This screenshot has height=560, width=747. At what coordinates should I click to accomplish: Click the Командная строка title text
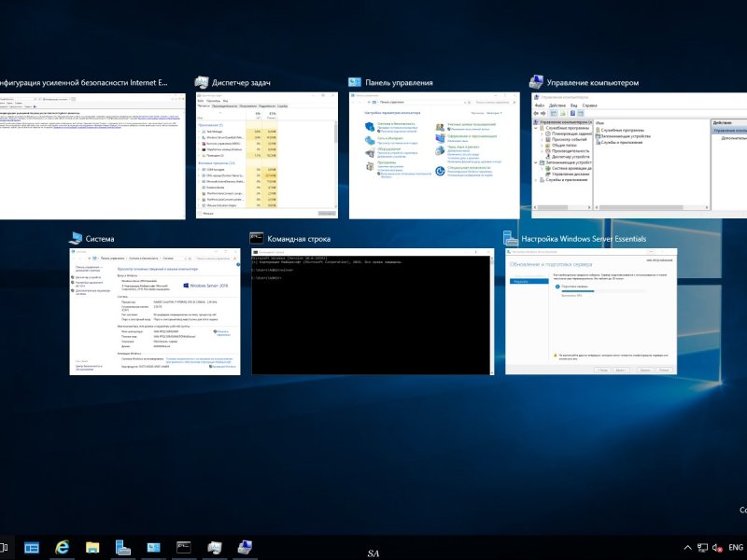click(299, 239)
